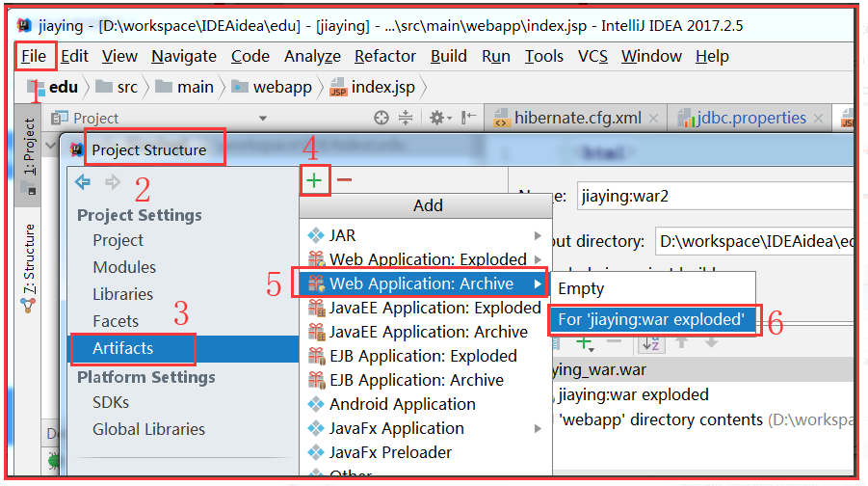868x486 pixels.
Task: Open the Navigate menu
Action: 184,56
